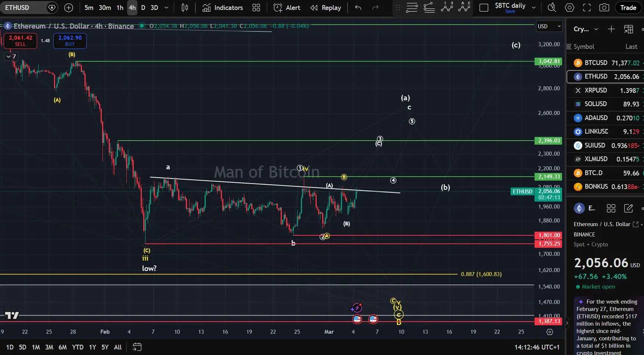Select LINKUSD watchlist row

(x=605, y=131)
